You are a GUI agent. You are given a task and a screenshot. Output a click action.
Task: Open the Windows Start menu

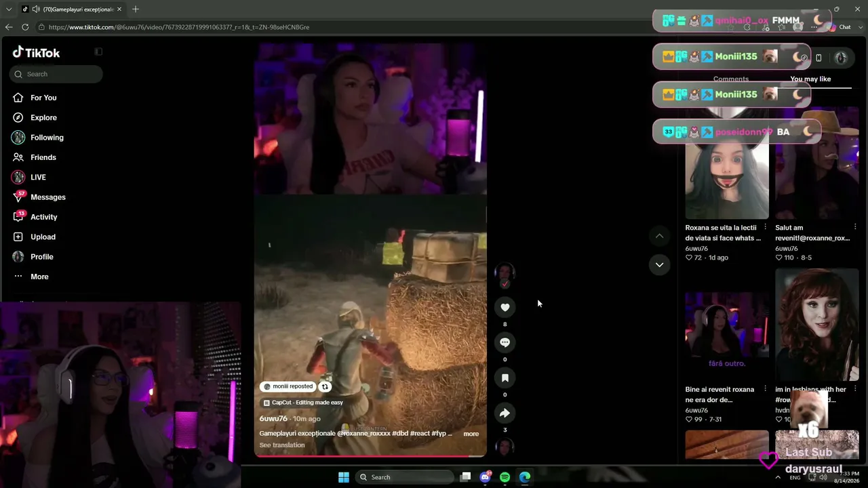pos(344,477)
